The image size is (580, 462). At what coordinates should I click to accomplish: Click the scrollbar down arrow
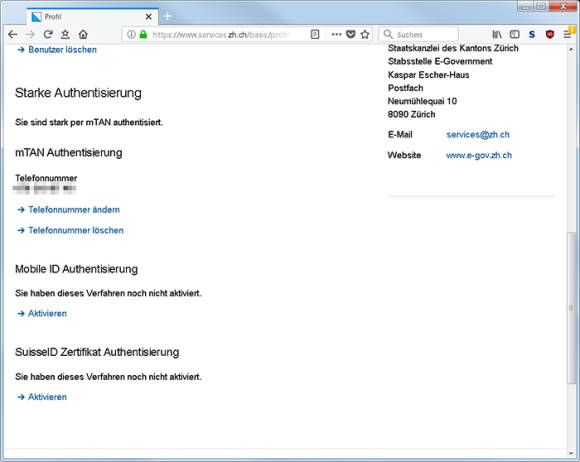pyautogui.click(x=571, y=453)
